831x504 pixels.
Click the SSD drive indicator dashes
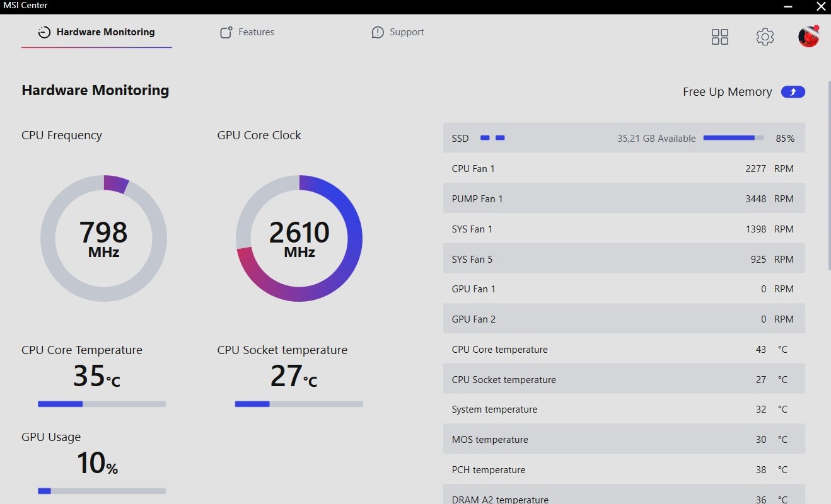tap(492, 137)
